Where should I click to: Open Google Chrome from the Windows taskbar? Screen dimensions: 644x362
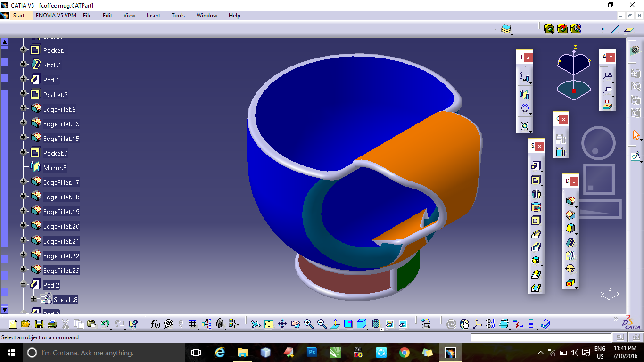tap(404, 352)
